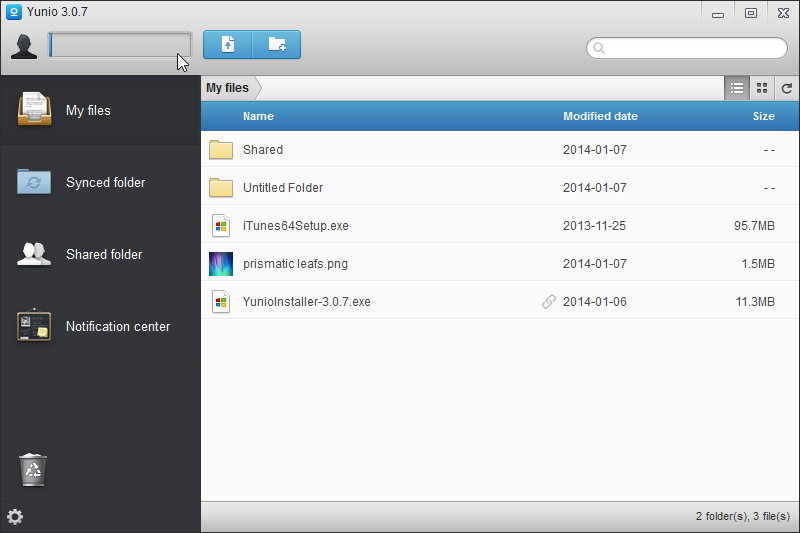Open the user profile avatar
The image size is (800, 533).
click(x=24, y=46)
